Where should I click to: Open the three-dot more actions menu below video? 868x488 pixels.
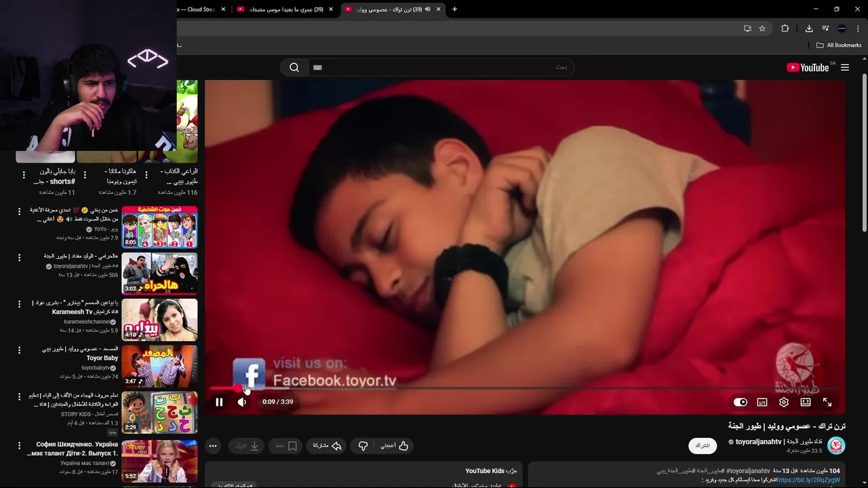coord(213,445)
